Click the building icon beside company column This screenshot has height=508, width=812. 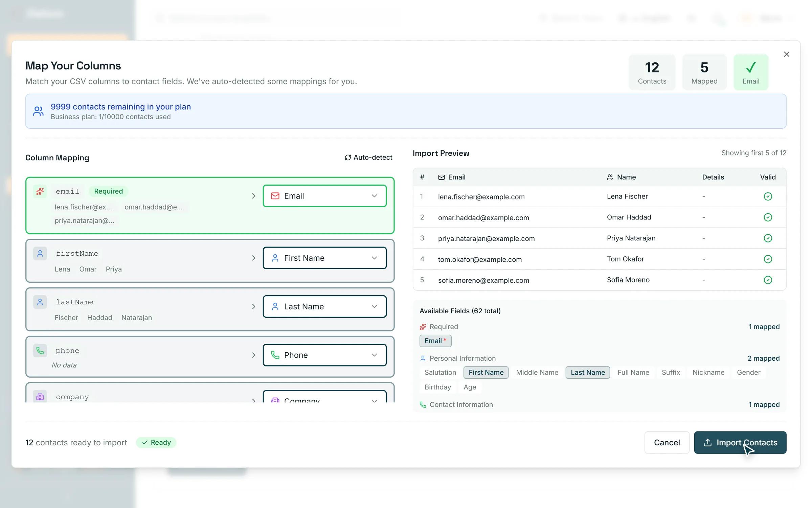[x=40, y=397]
